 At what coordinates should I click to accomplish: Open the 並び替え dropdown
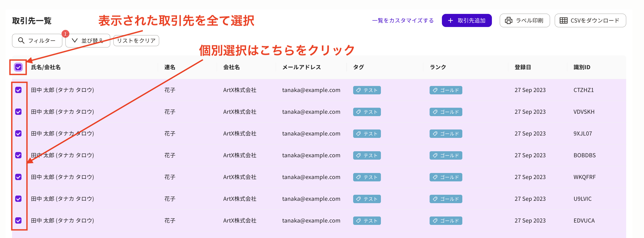coord(88,40)
